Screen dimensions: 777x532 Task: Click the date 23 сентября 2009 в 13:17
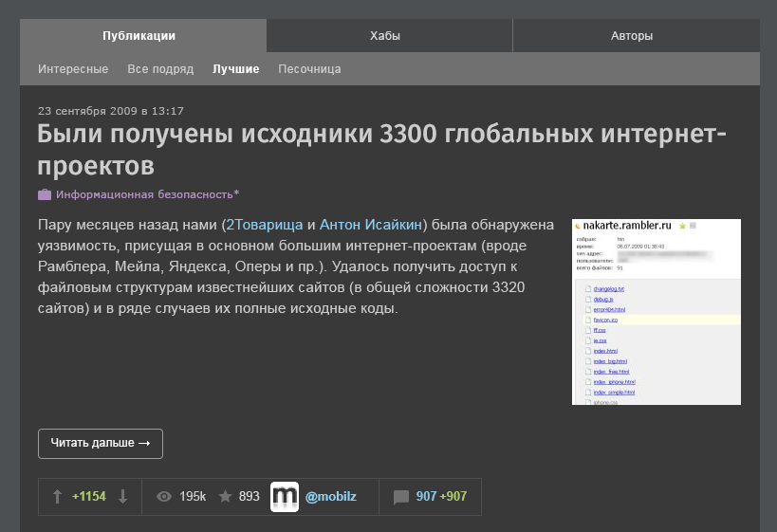111,111
